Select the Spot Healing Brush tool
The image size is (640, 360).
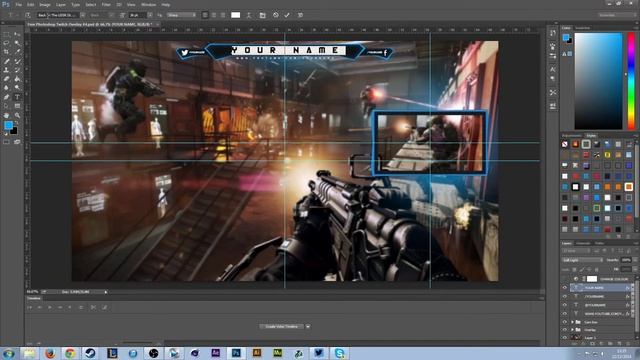(x=7, y=61)
